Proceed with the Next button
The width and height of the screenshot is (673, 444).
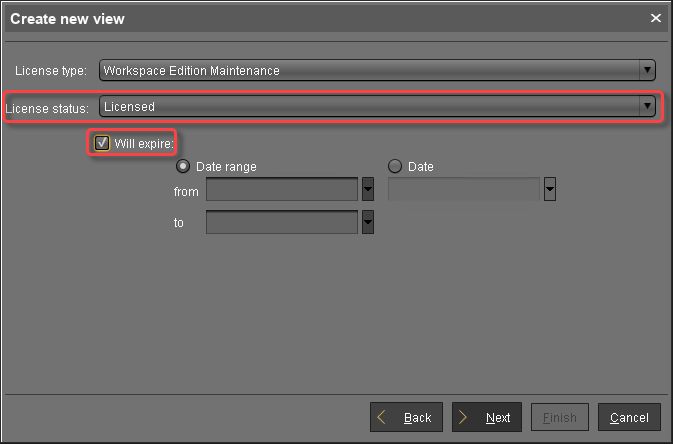(486, 417)
